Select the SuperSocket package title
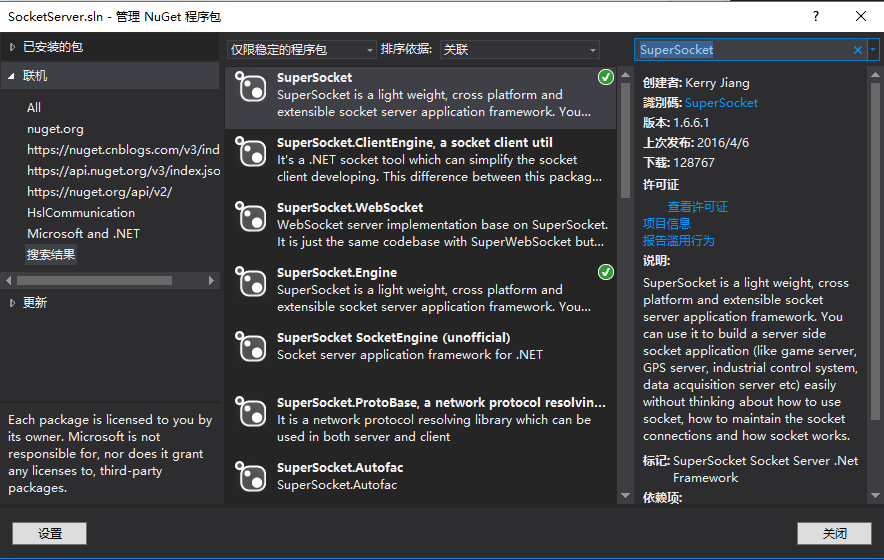884x560 pixels. [314, 78]
